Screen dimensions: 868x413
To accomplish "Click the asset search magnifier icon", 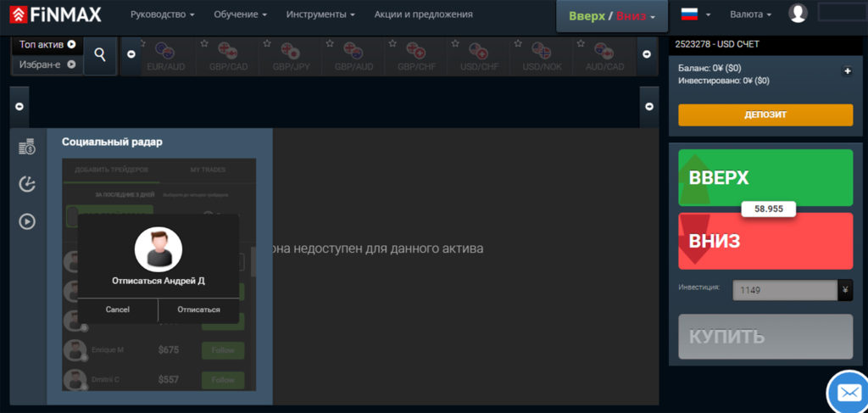I will tap(100, 55).
